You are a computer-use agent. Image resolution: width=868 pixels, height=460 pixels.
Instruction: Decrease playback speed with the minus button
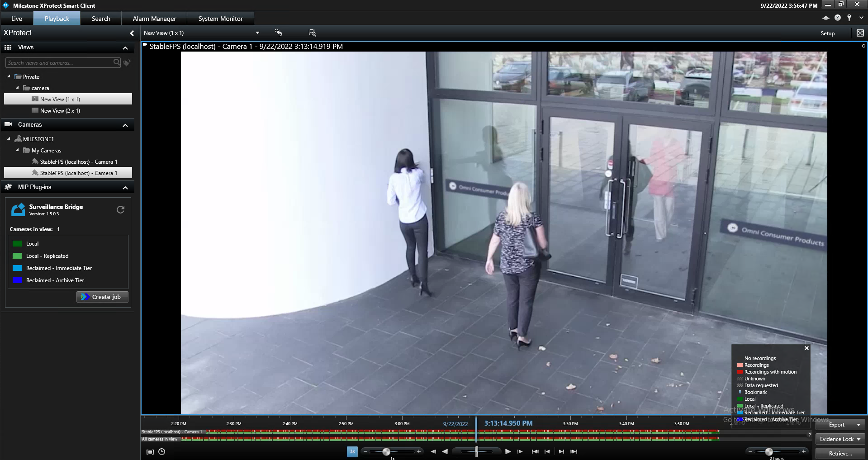pyautogui.click(x=365, y=451)
